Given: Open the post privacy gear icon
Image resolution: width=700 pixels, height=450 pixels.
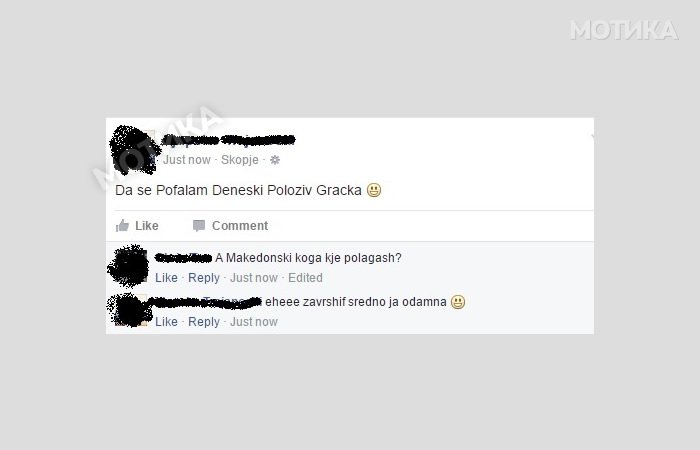Looking at the screenshot, I should [275, 160].
